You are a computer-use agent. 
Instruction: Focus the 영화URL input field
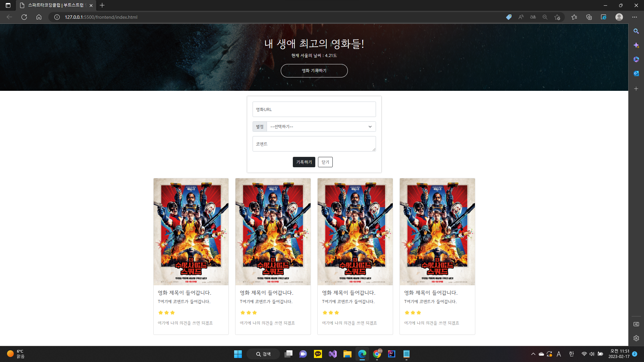[314, 109]
